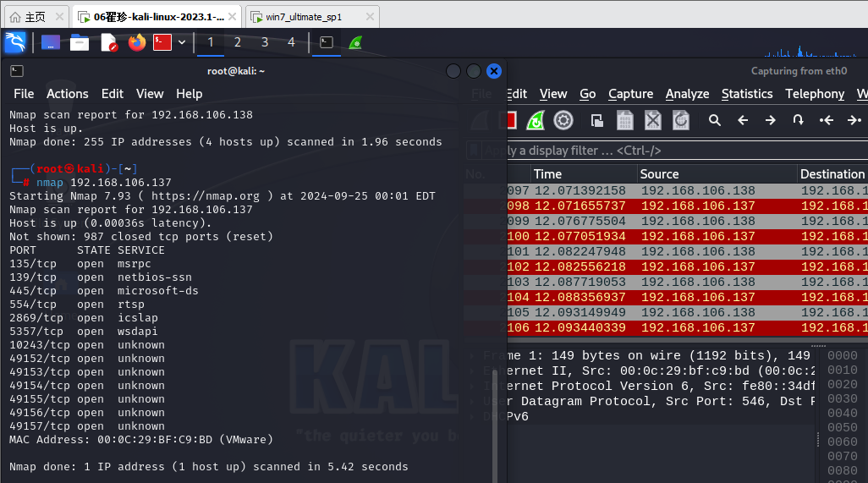Click the terminal window title icon
Image resolution: width=868 pixels, height=483 pixels.
(x=17, y=71)
